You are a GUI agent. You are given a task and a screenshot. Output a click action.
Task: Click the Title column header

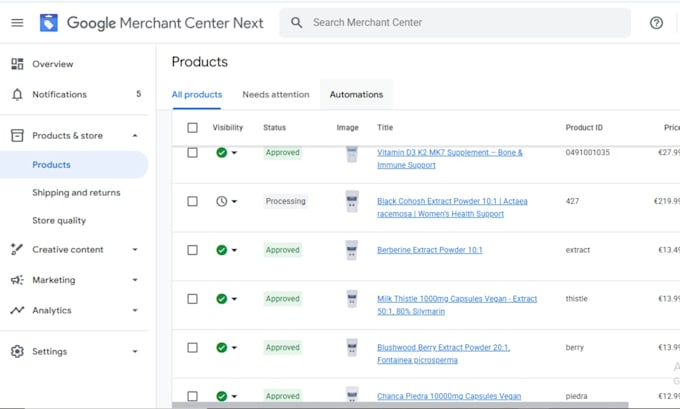[385, 128]
